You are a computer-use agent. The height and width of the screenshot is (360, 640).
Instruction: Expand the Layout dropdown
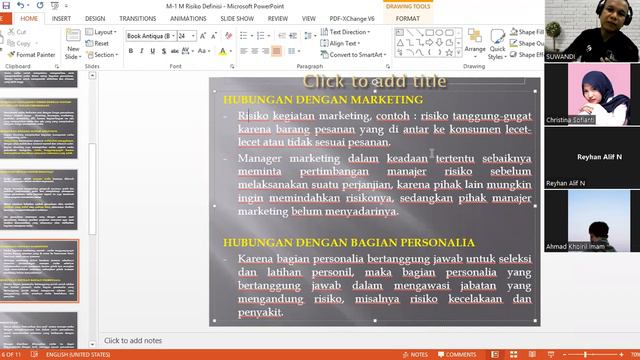click(x=101, y=32)
